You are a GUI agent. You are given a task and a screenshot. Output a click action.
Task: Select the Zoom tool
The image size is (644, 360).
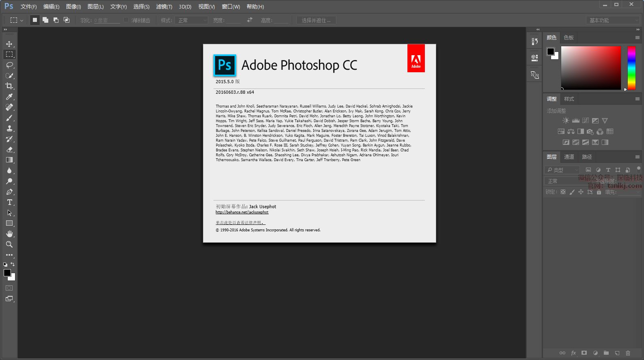tap(9, 244)
